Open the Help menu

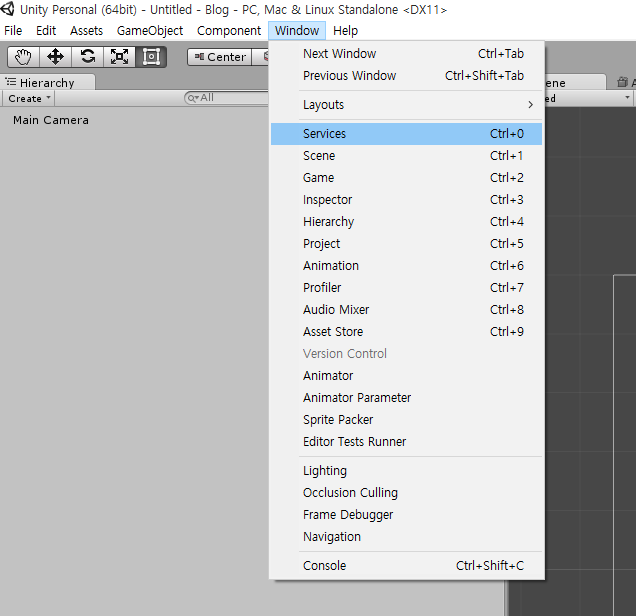346,31
